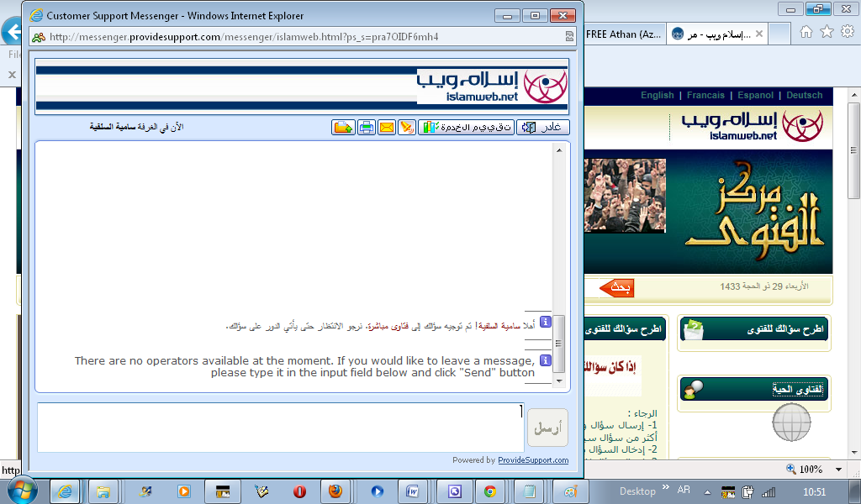This screenshot has height=504, width=861.
Task: Switch to the FREE Athan browser tab
Action: coord(625,34)
